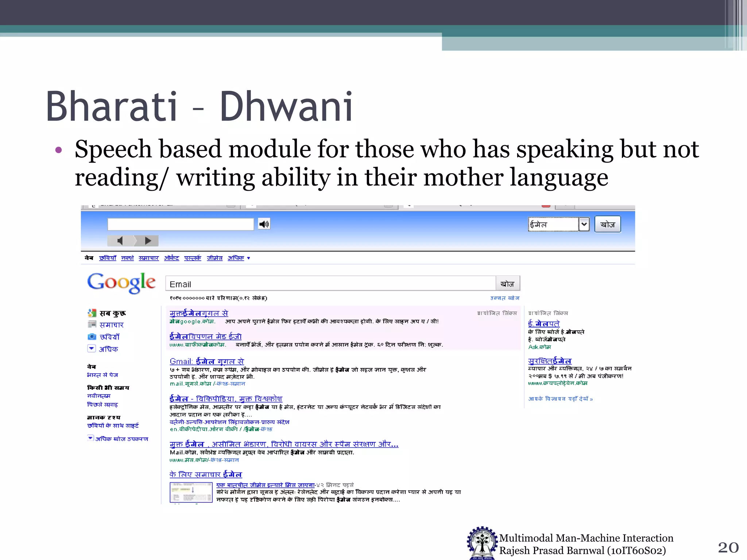The width and height of the screenshot is (747, 560).
Task: Open the समाचार link in the top navigation
Action: pos(149,258)
